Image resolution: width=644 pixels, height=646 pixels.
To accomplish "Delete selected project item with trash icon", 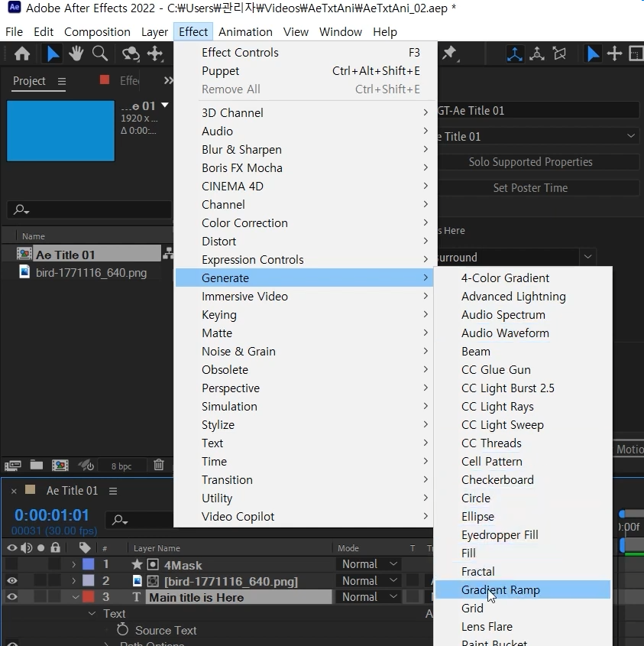I will [159, 465].
